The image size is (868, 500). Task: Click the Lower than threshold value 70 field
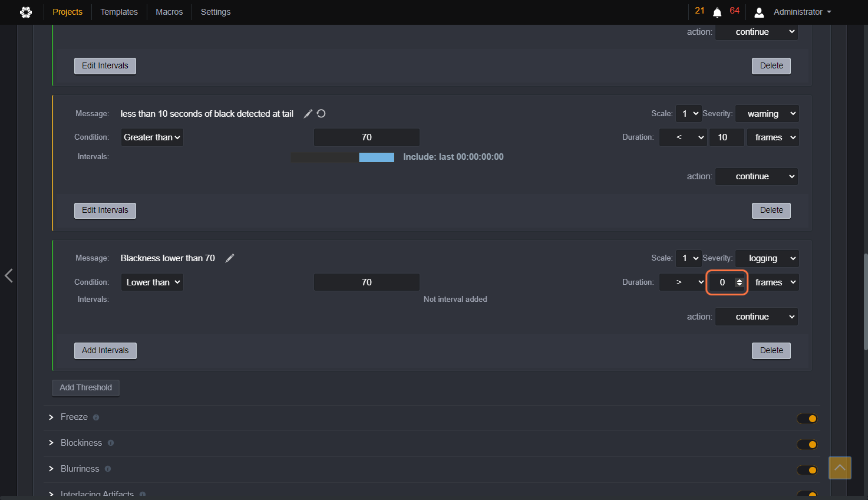(x=367, y=282)
